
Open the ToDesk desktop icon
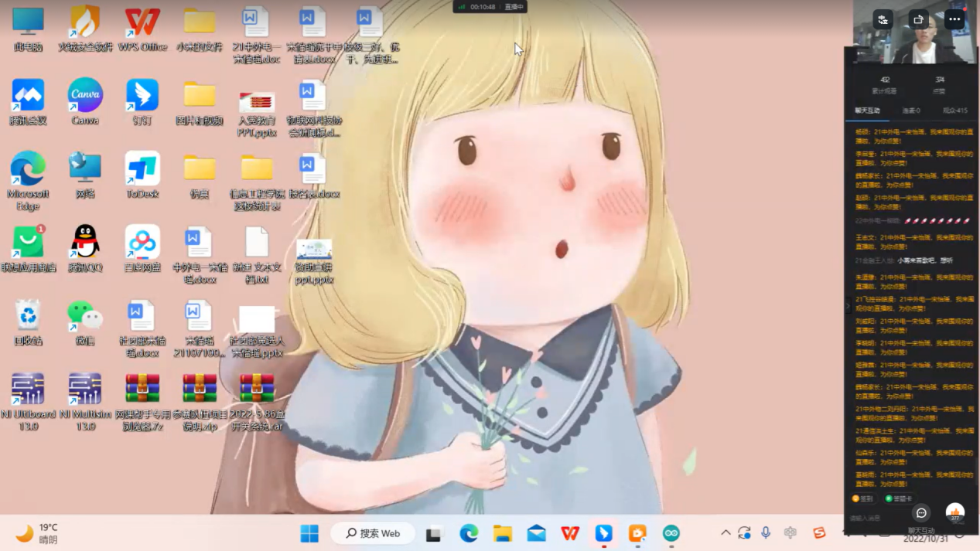pos(142,169)
